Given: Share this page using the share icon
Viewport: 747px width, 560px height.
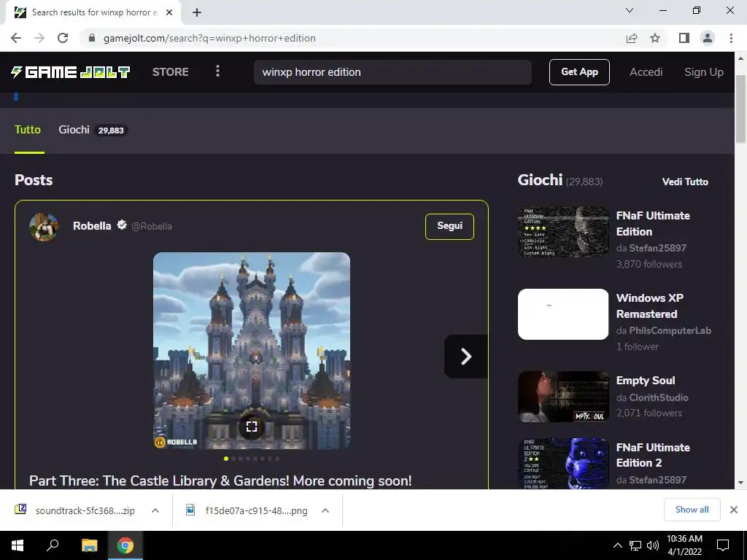Looking at the screenshot, I should pyautogui.click(x=632, y=38).
